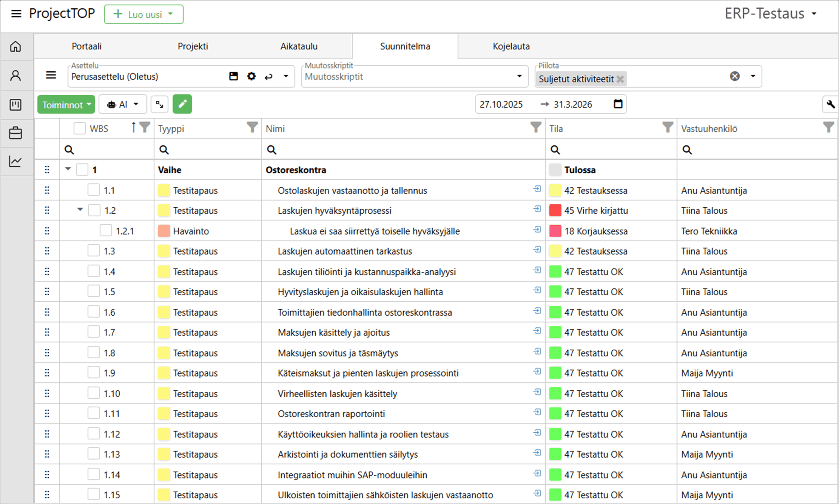
Task: Check the checkbox for row 1.1
Action: coord(93,190)
